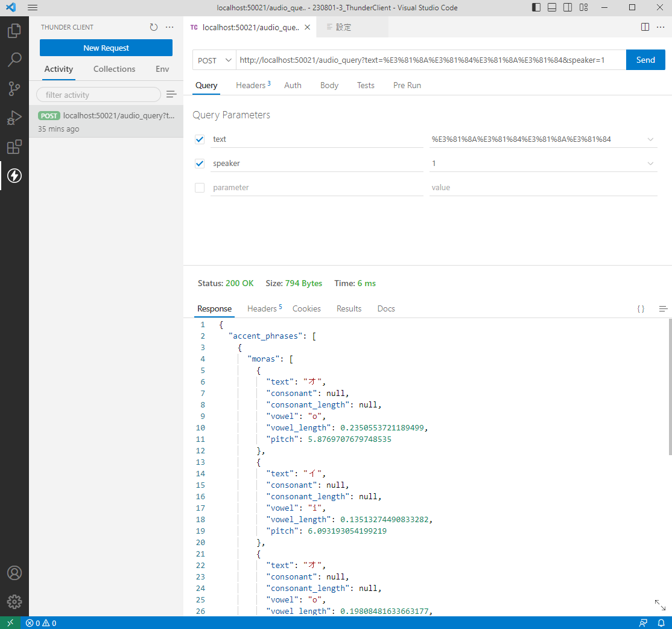
Task: Open remote window indicator in status bar
Action: pos(10,623)
